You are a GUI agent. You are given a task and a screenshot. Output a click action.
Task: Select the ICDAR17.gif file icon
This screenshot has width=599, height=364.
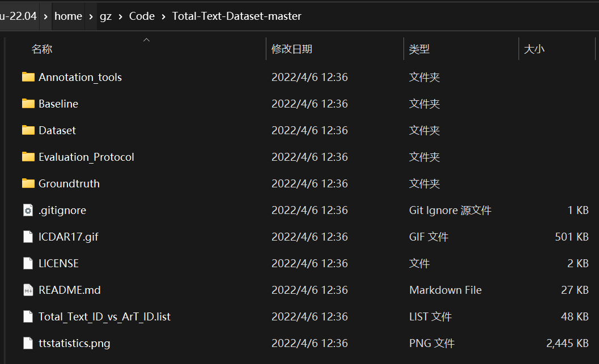pyautogui.click(x=28, y=237)
